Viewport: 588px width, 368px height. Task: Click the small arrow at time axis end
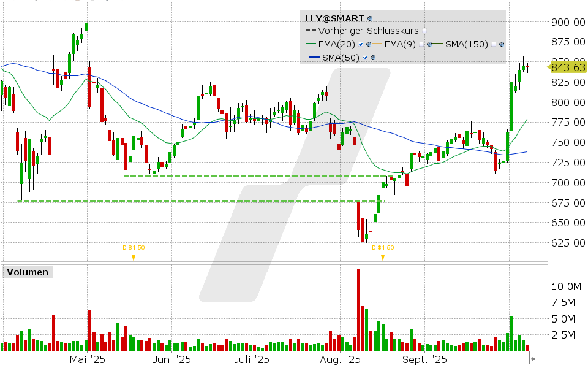[x=532, y=358]
